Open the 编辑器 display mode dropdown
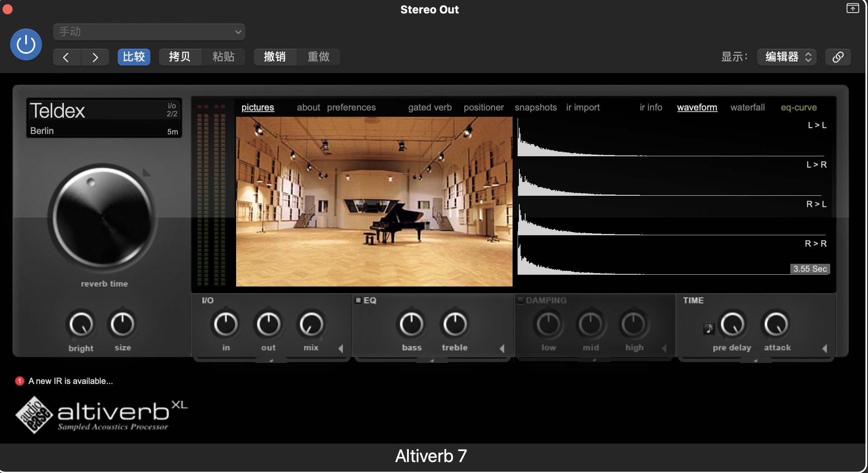The height and width of the screenshot is (473, 868). tap(786, 57)
